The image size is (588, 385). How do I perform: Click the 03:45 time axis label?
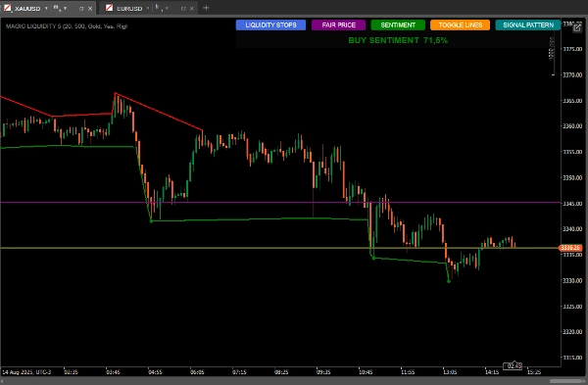point(113,372)
